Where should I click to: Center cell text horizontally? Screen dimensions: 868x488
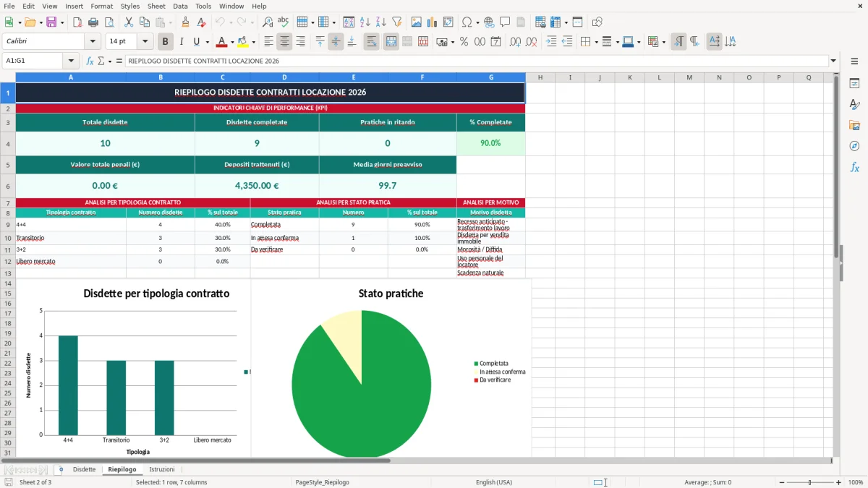(x=285, y=42)
